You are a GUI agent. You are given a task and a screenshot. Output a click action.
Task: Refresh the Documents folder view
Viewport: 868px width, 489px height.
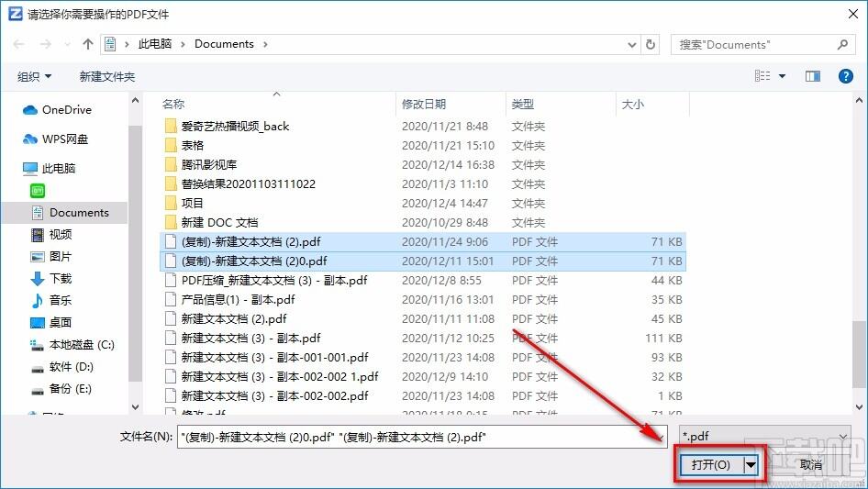651,44
